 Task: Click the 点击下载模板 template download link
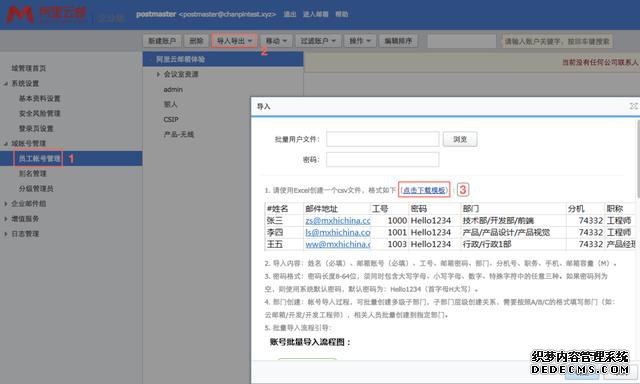tap(424, 190)
